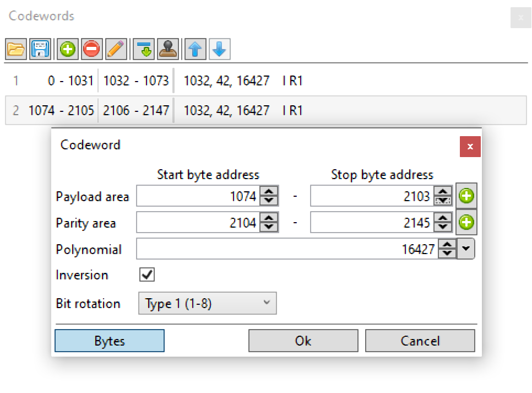The width and height of the screenshot is (532, 393).
Task: Click the Bytes button
Action: click(110, 341)
